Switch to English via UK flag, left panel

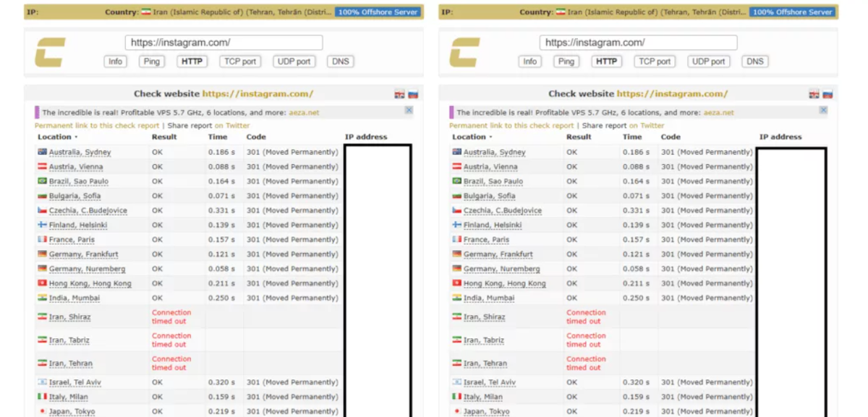coord(399,94)
